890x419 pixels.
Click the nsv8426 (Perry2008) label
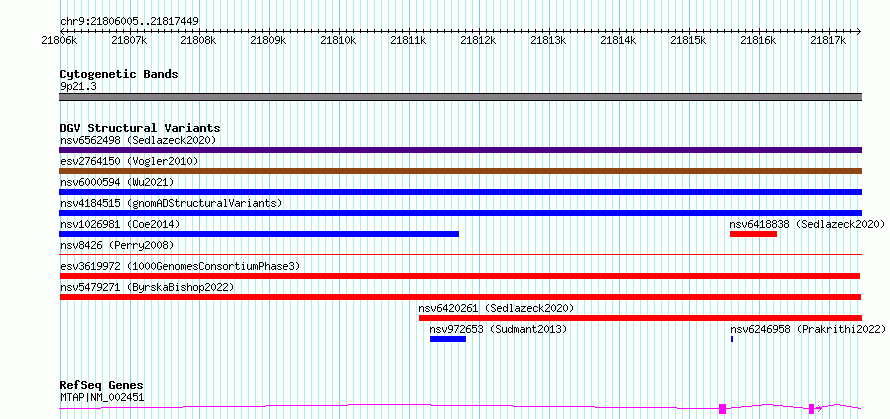[x=117, y=245]
